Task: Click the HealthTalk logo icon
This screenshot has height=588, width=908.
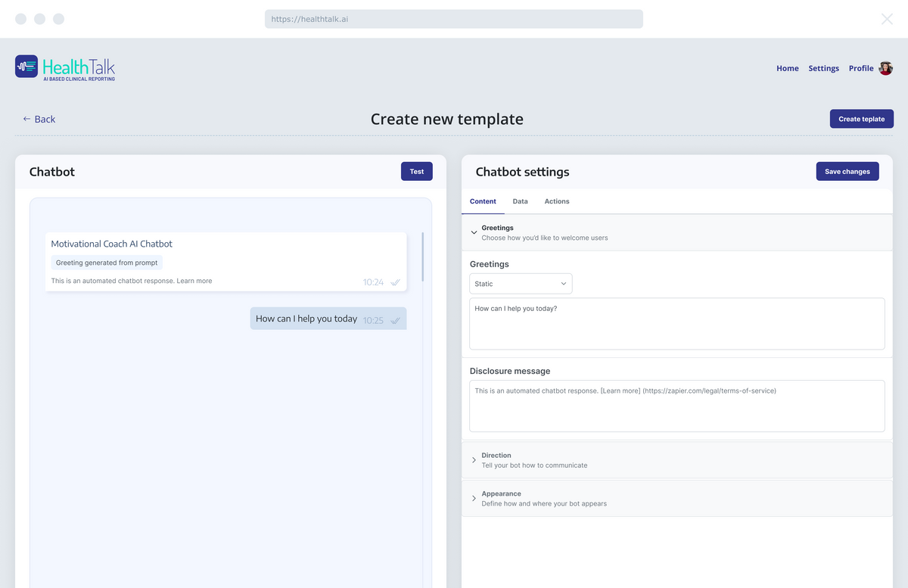Action: [26, 67]
